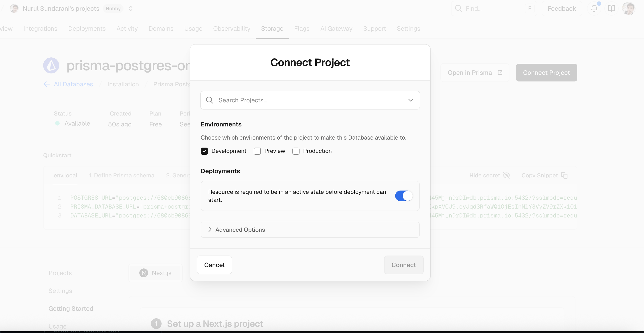The width and height of the screenshot is (644, 333).
Task: Click the DATABASE_URL line in the snippet
Action: click(130, 215)
